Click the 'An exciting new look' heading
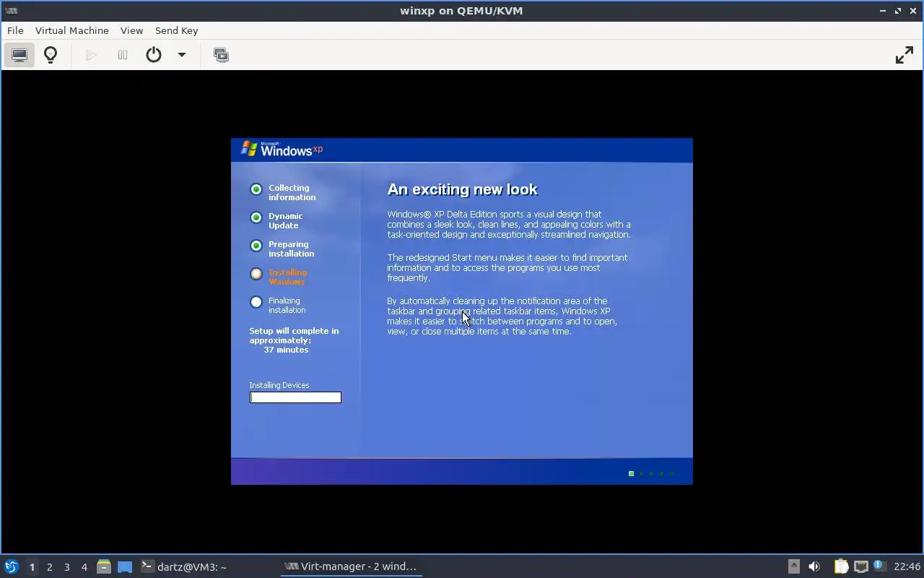The image size is (924, 578). pos(463,189)
